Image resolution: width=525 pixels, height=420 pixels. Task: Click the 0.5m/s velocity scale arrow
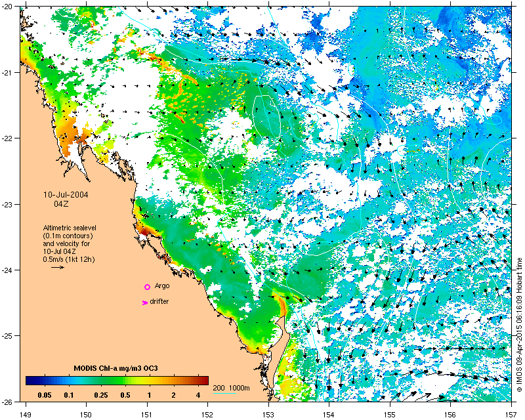(58, 267)
